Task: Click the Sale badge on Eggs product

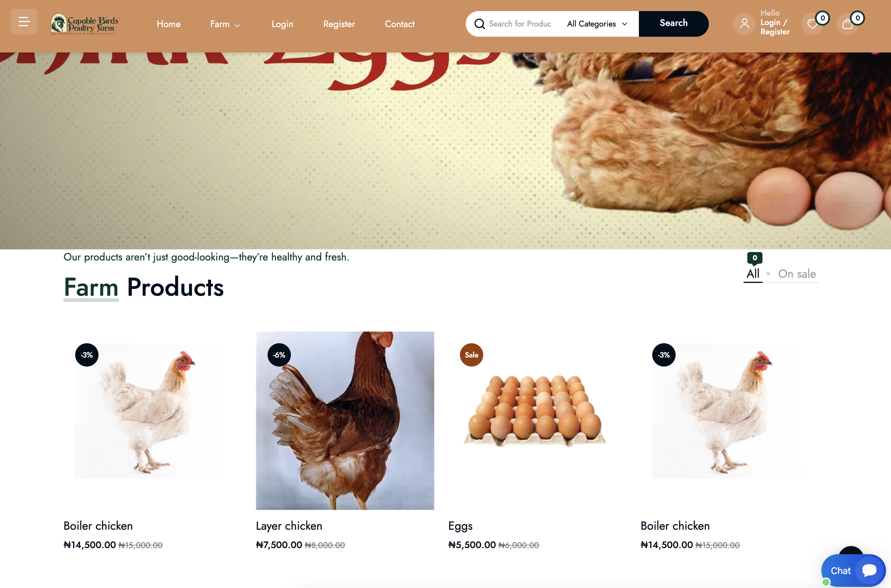Action: [471, 355]
